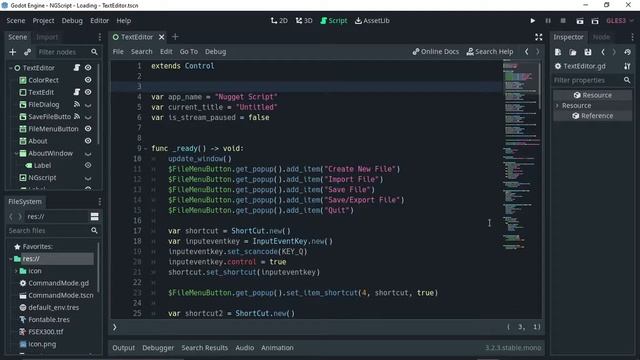Switch to the Node tab
Viewport: 640px width, 360px height.
tap(601, 37)
